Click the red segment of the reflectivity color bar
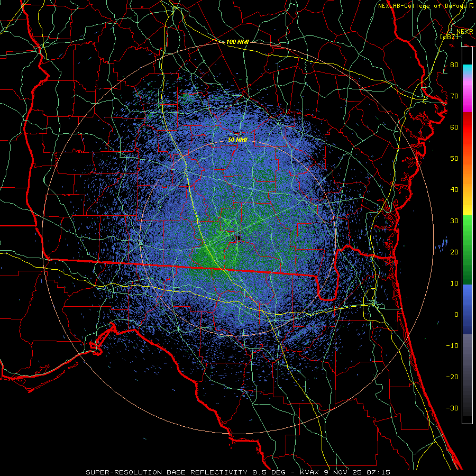Screen dimensions: 476x476 click(x=467, y=127)
